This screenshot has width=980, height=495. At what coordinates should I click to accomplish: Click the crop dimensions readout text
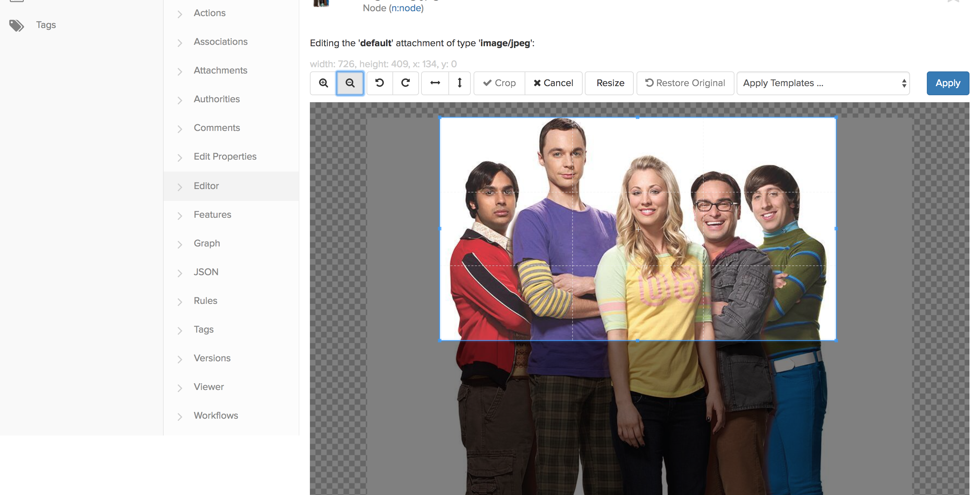[x=383, y=64]
